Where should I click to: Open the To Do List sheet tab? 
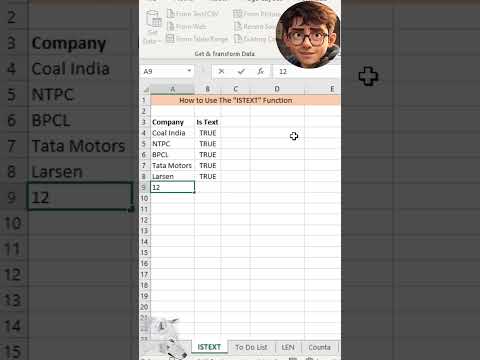coord(251,347)
